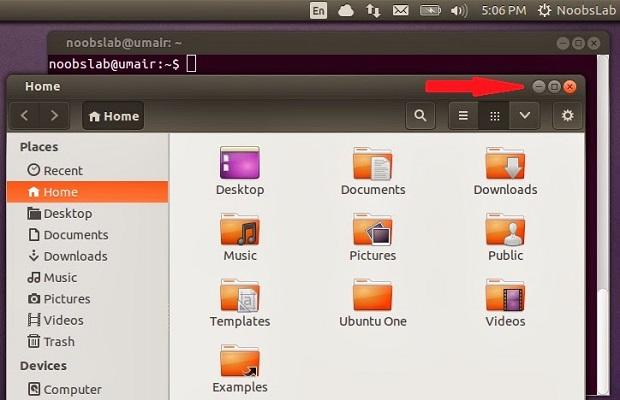Open the gear settings menu
This screenshot has height=400, width=620.
(x=567, y=115)
